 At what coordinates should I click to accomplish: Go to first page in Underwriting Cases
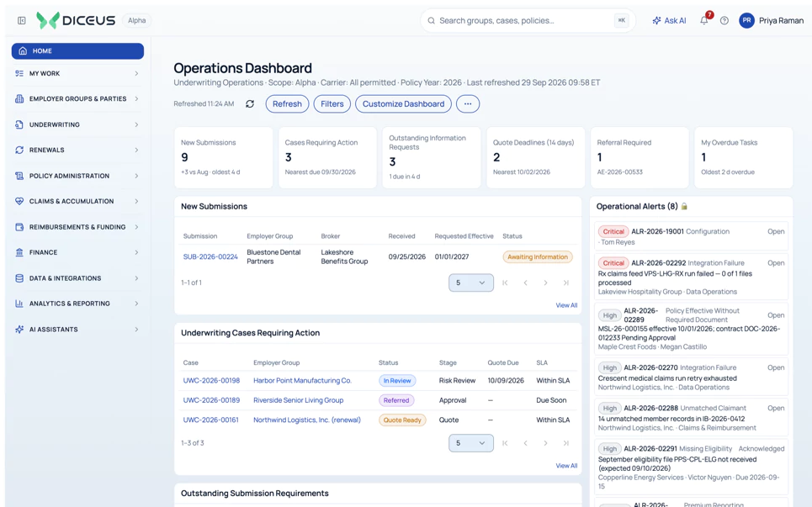(505, 443)
